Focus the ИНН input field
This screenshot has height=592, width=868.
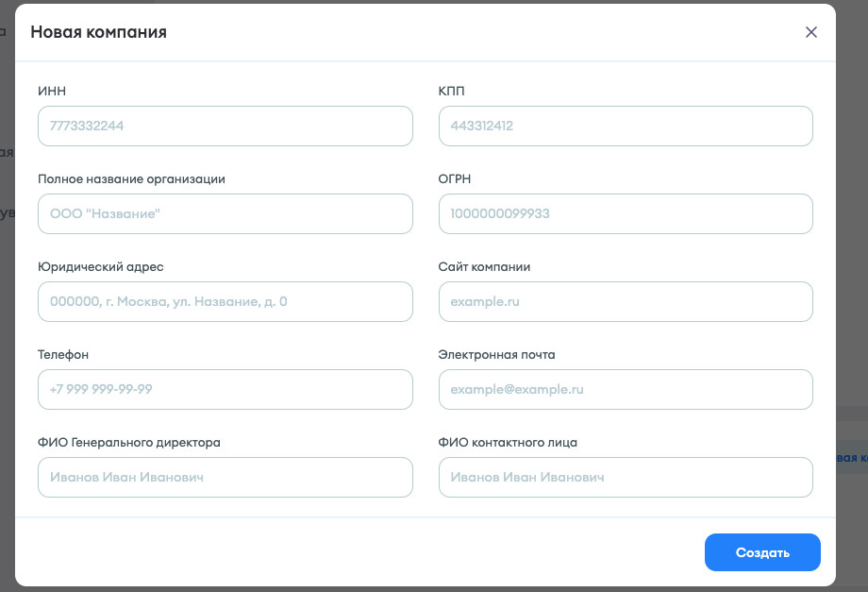pyautogui.click(x=225, y=126)
